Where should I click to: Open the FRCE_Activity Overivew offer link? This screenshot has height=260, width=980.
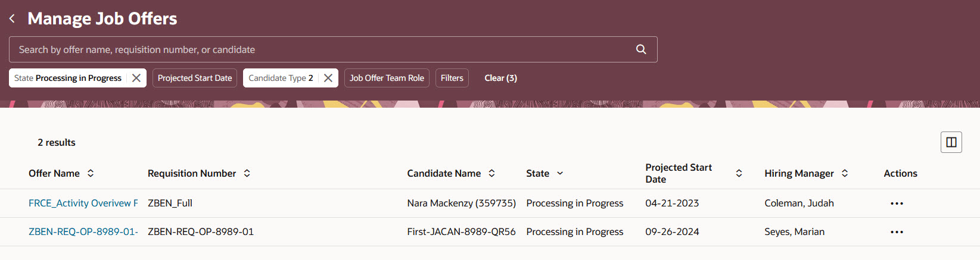83,203
